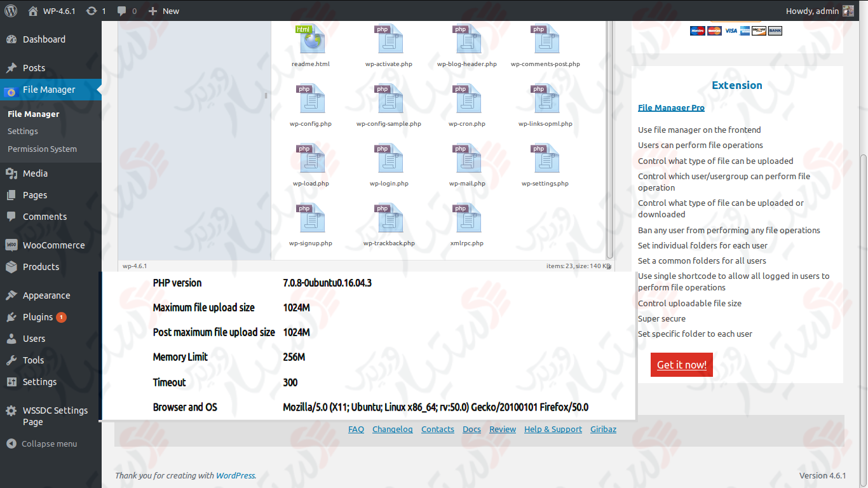Open the New content dropdown
Screen dimensions: 868x488
pyautogui.click(x=164, y=11)
